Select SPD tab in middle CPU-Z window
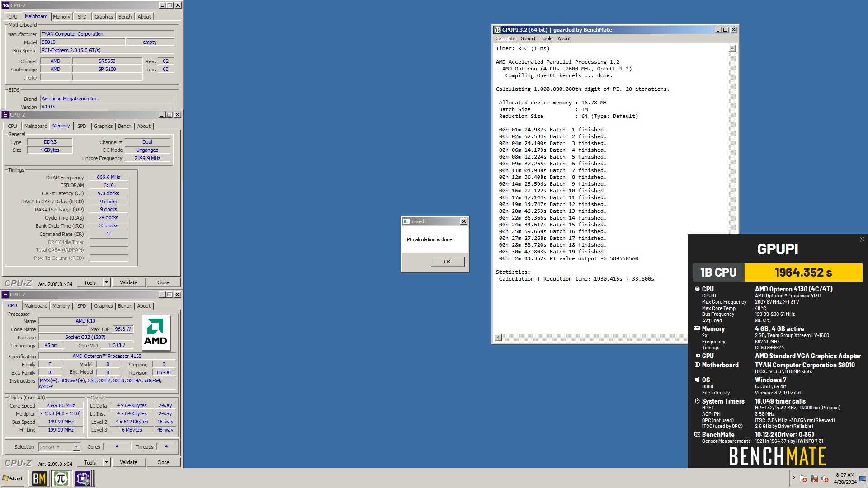 point(81,126)
